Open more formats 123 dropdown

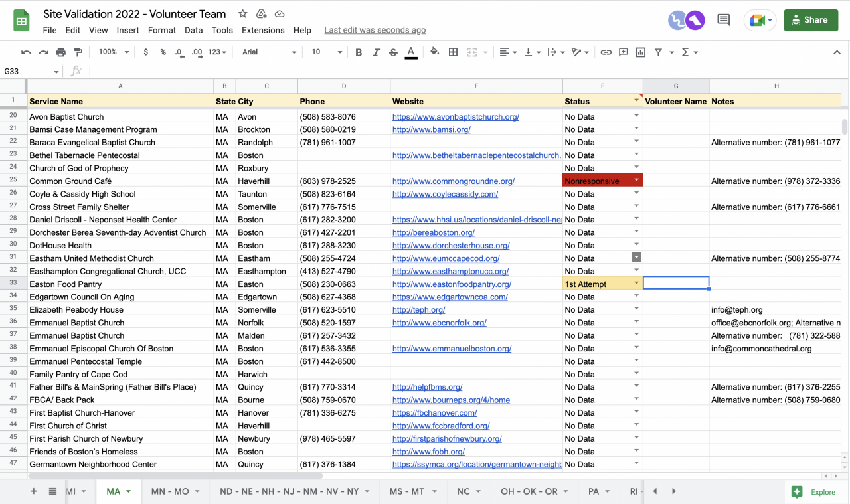coord(217,52)
